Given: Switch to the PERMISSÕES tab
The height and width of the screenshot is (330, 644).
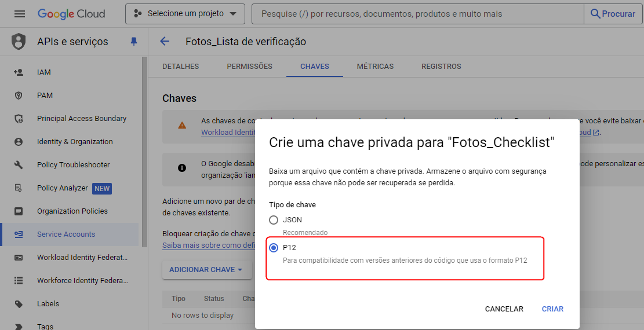Looking at the screenshot, I should pyautogui.click(x=250, y=67).
